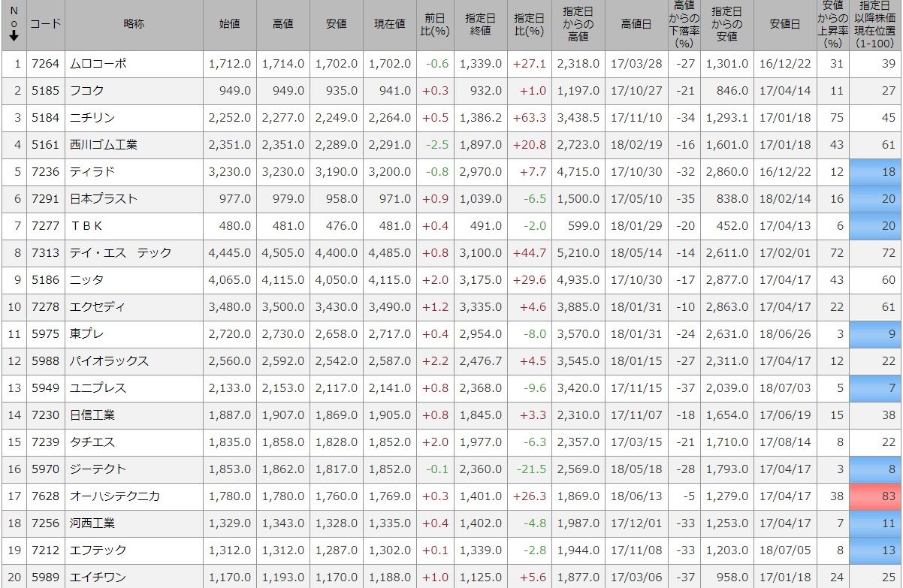
Task: Click the 始値 column header
Action: click(x=229, y=23)
